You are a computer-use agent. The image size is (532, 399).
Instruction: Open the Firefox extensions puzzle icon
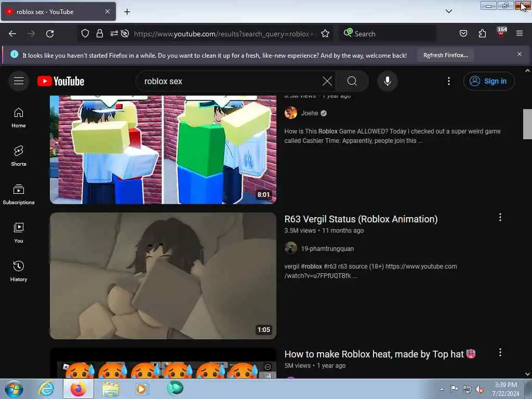(482, 33)
